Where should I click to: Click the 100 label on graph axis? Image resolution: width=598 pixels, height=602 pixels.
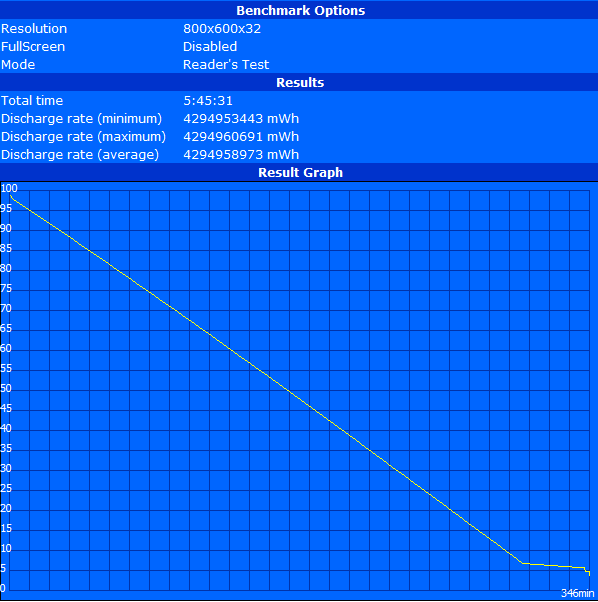click(9, 188)
